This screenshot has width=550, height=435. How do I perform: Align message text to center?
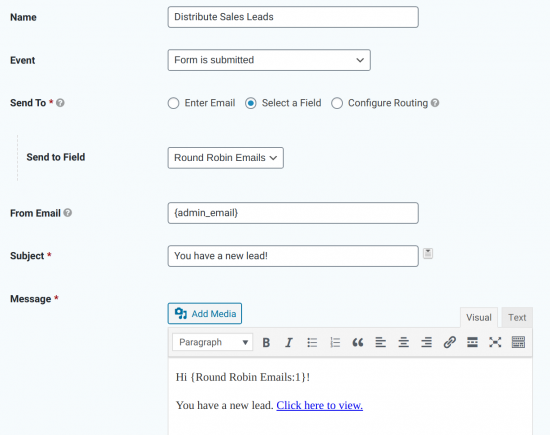pyautogui.click(x=404, y=342)
